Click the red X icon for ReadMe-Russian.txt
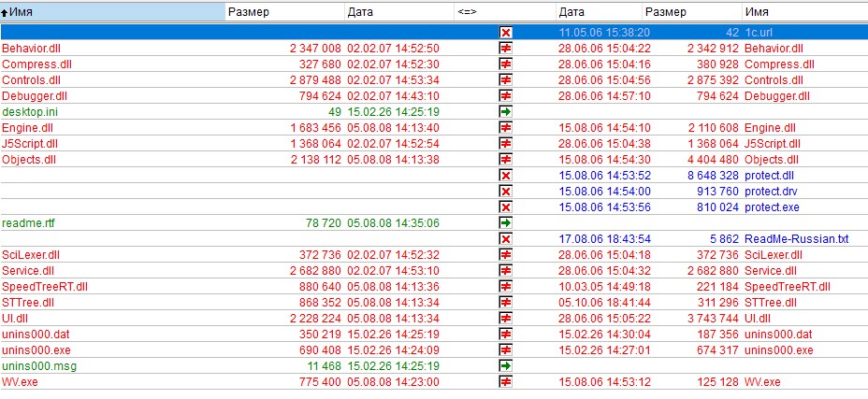The image size is (868, 399). (505, 239)
